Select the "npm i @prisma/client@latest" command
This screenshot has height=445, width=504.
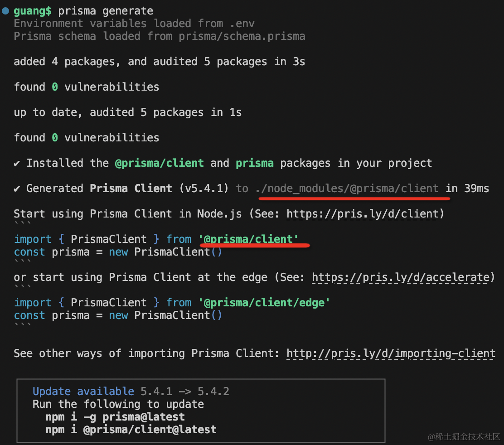pyautogui.click(x=131, y=429)
